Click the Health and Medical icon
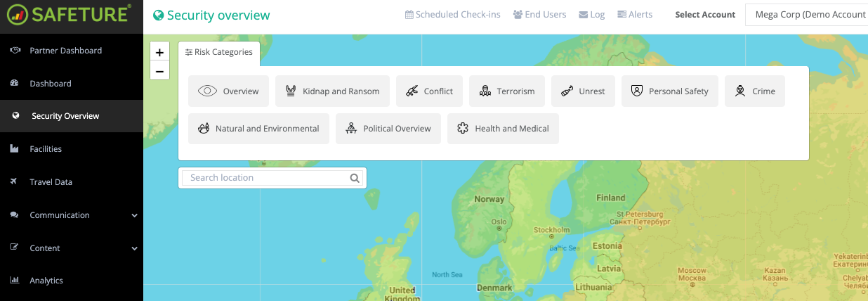 tap(463, 129)
